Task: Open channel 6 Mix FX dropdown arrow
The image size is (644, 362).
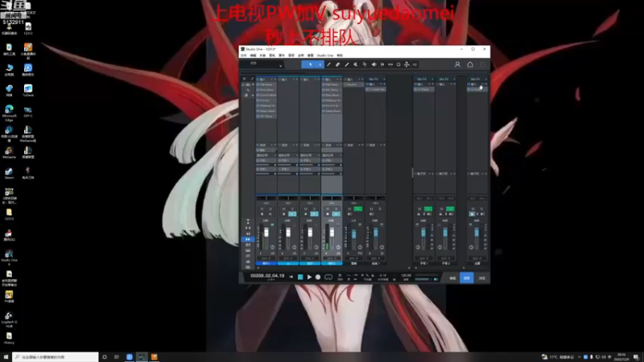Action: point(384,79)
